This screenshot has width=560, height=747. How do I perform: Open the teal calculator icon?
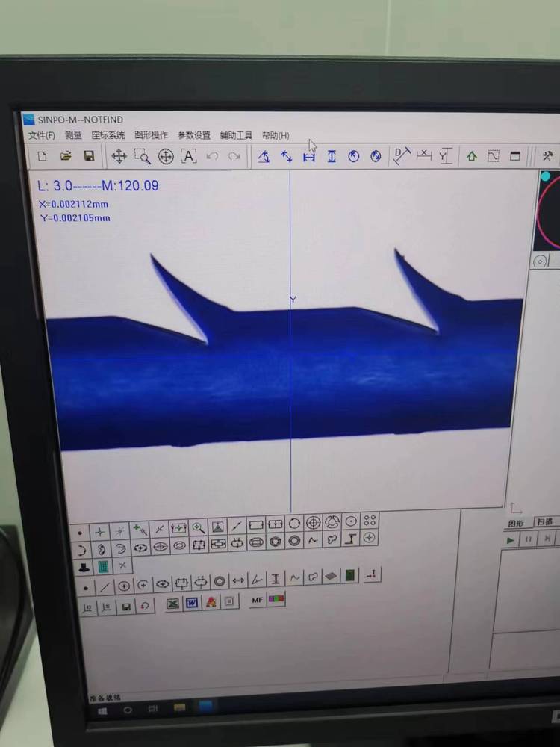click(103, 566)
